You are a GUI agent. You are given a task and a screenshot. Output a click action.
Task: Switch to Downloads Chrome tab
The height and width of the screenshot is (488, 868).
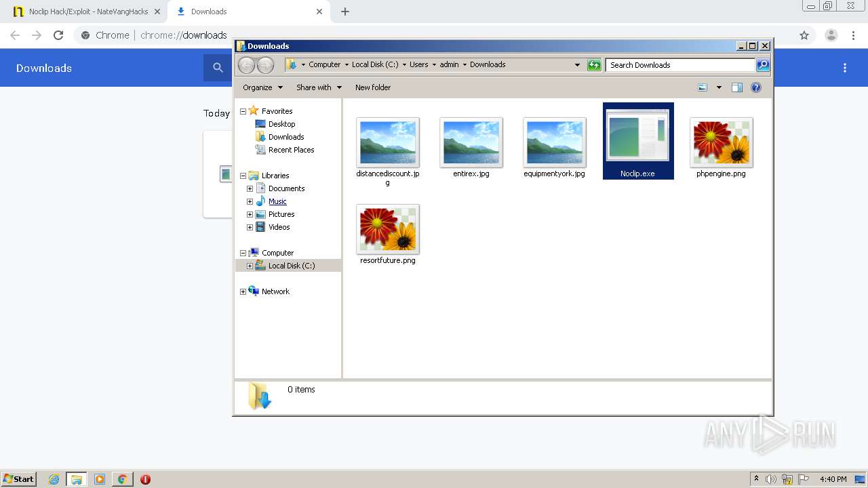[x=249, y=12]
